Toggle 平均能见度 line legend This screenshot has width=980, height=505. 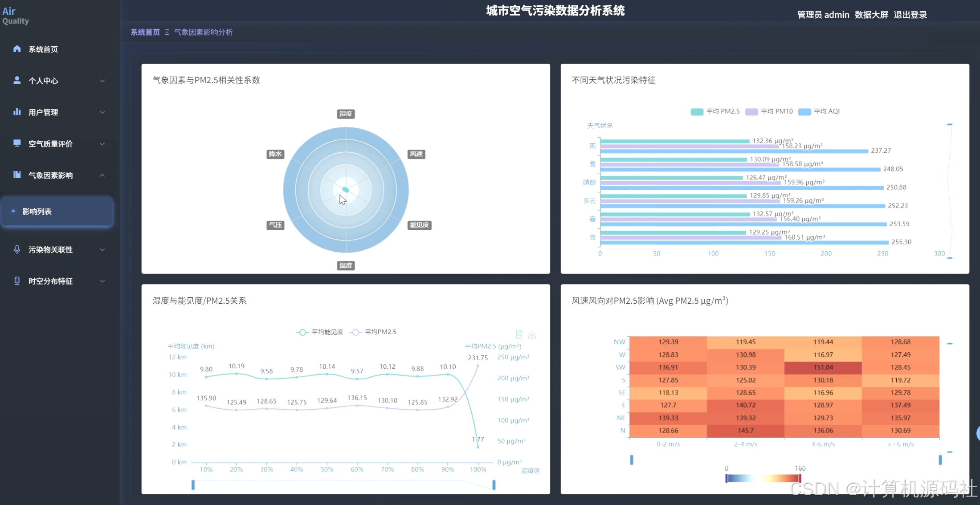pyautogui.click(x=320, y=332)
